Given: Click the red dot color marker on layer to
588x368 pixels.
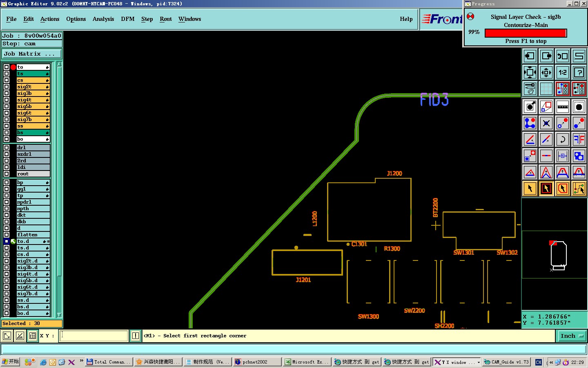Looking at the screenshot, I should (x=13, y=67).
